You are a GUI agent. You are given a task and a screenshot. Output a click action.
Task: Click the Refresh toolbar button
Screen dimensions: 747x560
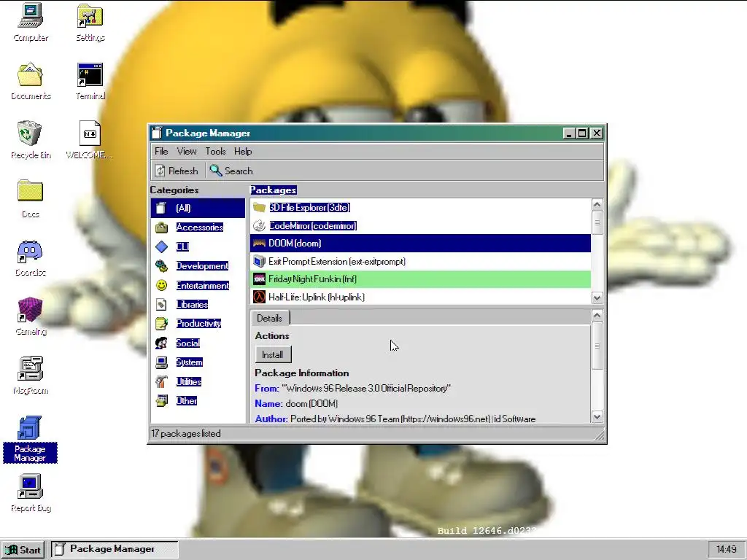coord(177,171)
